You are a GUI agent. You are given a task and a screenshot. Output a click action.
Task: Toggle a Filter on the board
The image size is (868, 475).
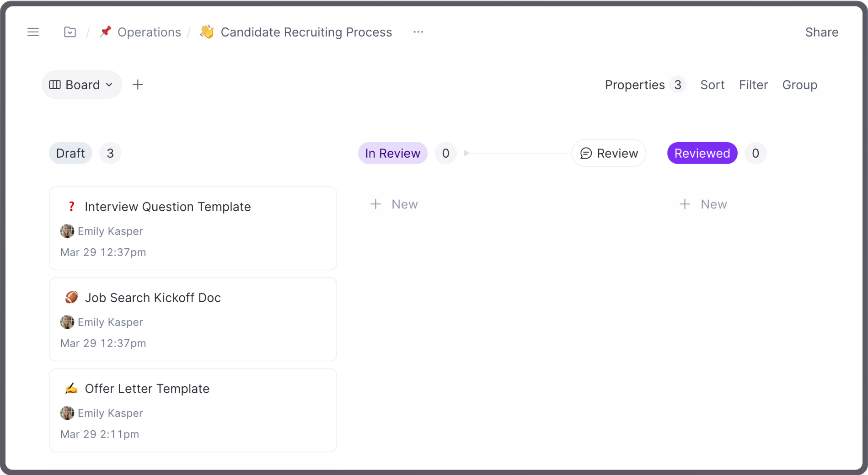753,85
